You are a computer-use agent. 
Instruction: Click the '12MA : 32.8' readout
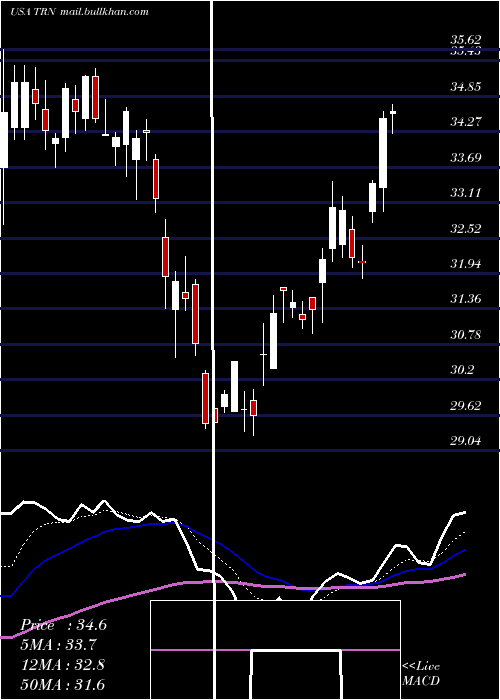(x=63, y=665)
